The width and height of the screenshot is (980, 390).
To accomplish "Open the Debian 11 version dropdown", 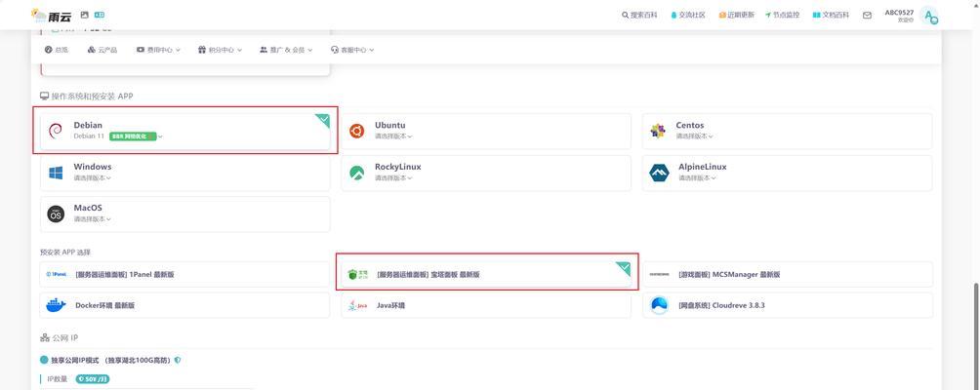I will click(x=118, y=136).
